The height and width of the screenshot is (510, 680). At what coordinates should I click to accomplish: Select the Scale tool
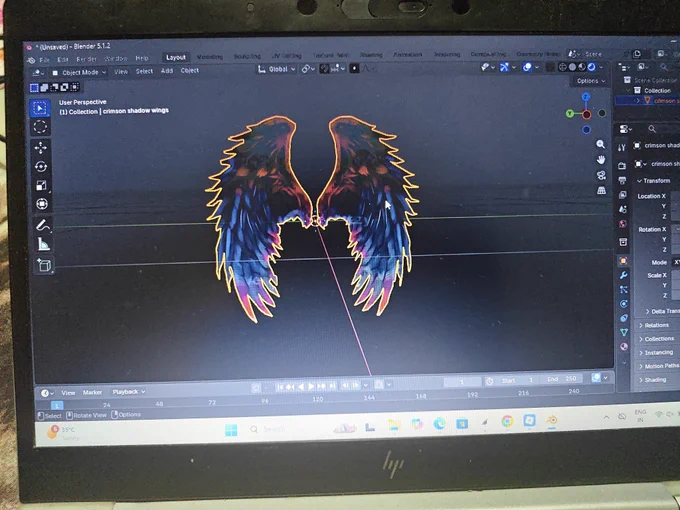point(42,186)
